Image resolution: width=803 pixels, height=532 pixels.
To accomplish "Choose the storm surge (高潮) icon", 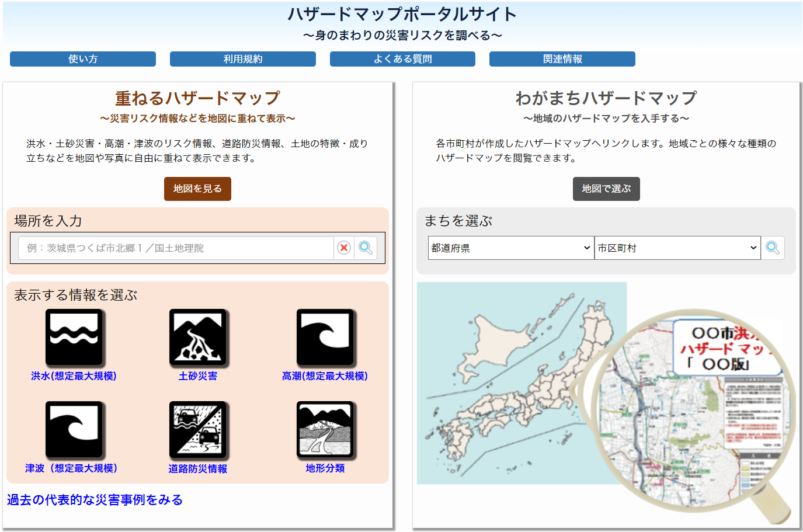I will click(x=325, y=338).
